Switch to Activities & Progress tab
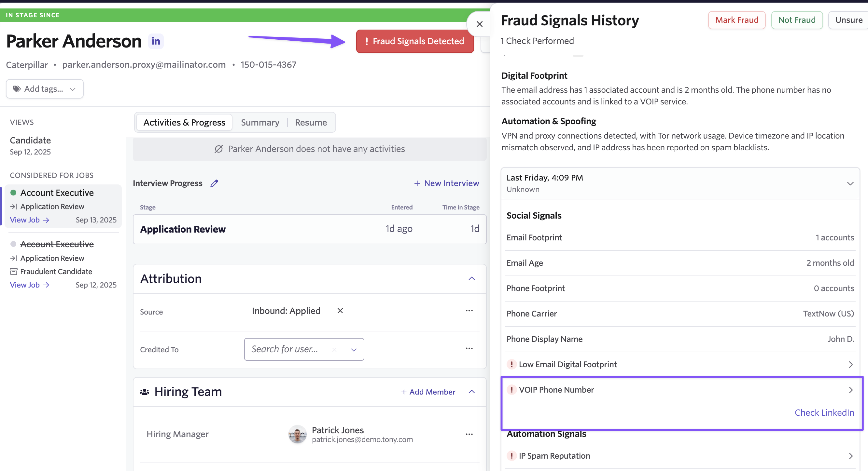Viewport: 868px width, 471px height. pos(184,122)
